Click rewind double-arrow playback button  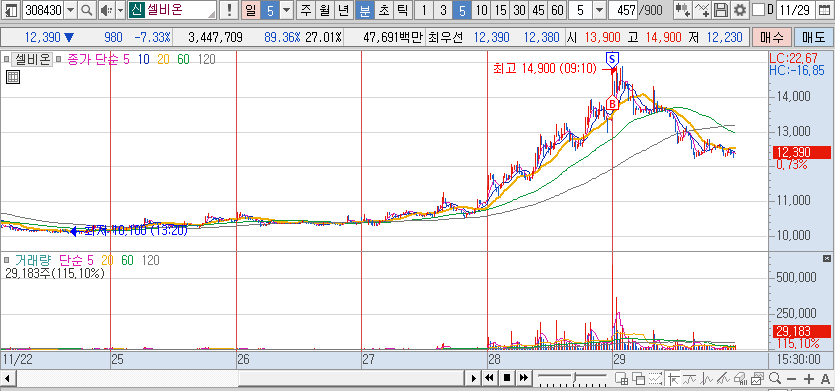(489, 378)
